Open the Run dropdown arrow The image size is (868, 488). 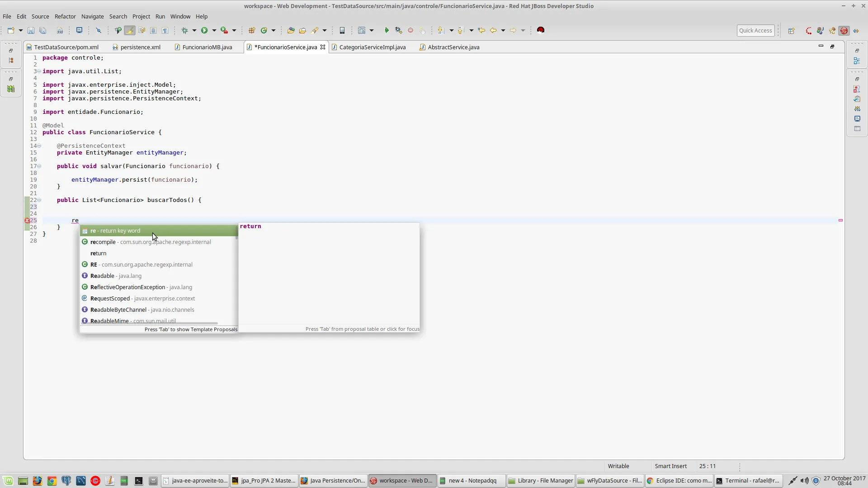coord(214,30)
